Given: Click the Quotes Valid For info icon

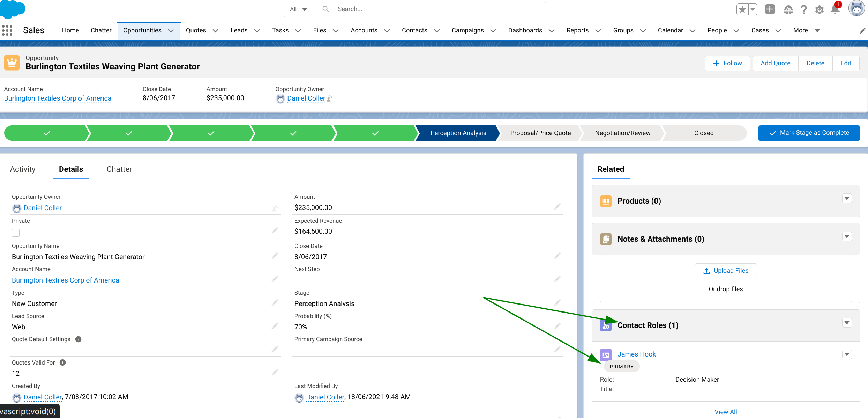Looking at the screenshot, I should [x=63, y=362].
